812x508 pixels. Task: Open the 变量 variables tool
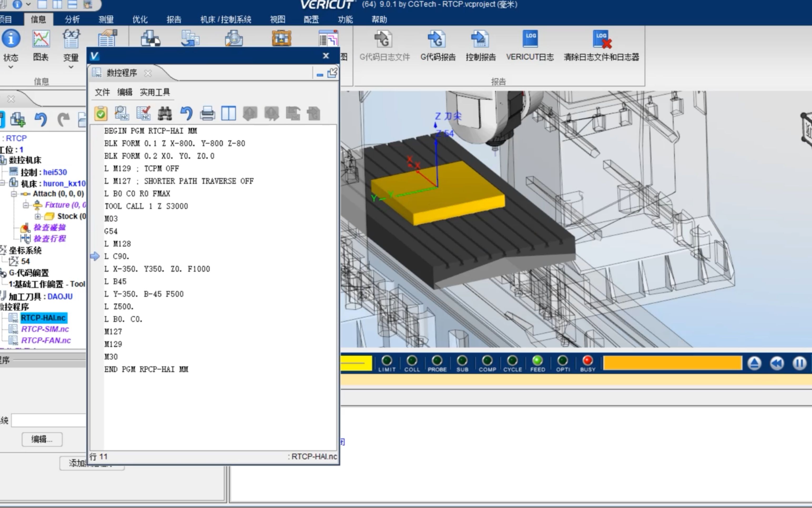coord(71,39)
